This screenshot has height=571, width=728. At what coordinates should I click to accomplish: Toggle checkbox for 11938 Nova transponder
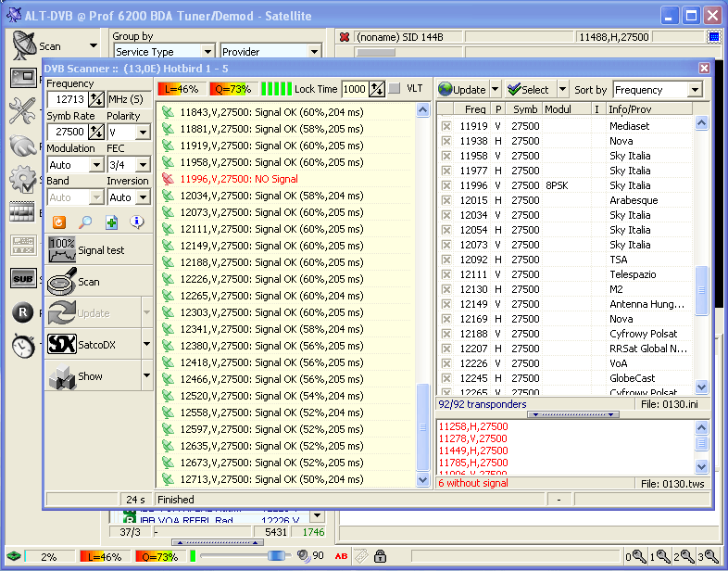tap(446, 141)
